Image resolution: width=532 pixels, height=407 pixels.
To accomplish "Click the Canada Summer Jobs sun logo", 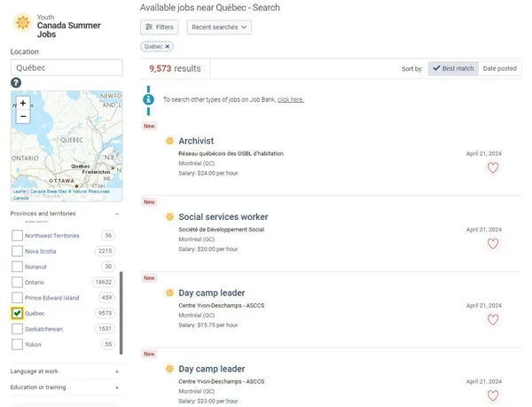I will 21,21.
